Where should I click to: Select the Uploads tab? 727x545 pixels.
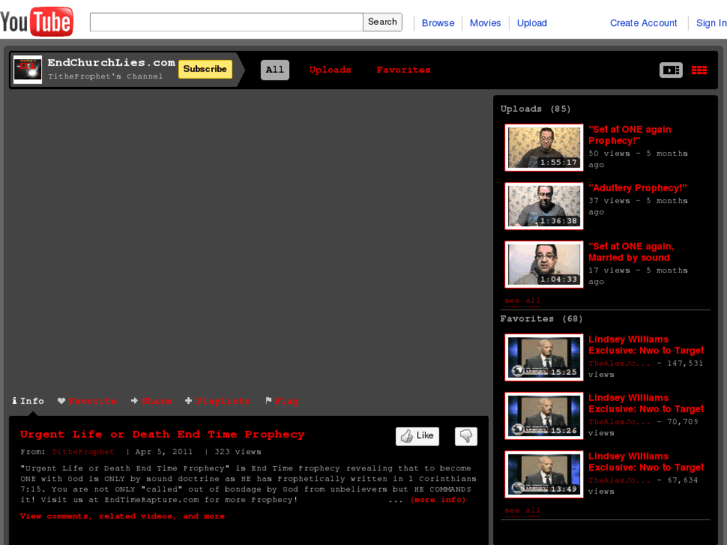[x=330, y=70]
